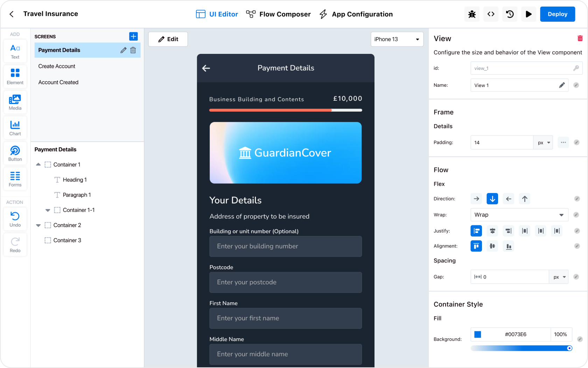Screen dimensions: 588x368
Task: Set alignment to bottom option
Action: coord(508,246)
